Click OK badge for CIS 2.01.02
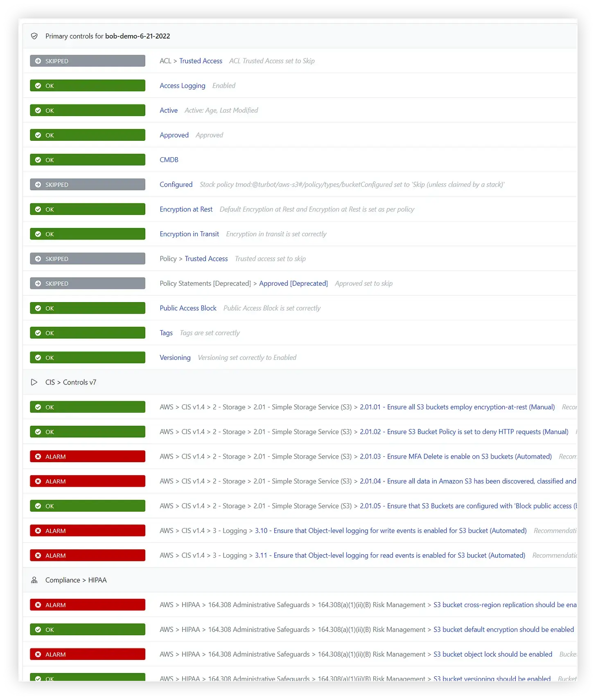This screenshot has width=596, height=700. [x=88, y=432]
